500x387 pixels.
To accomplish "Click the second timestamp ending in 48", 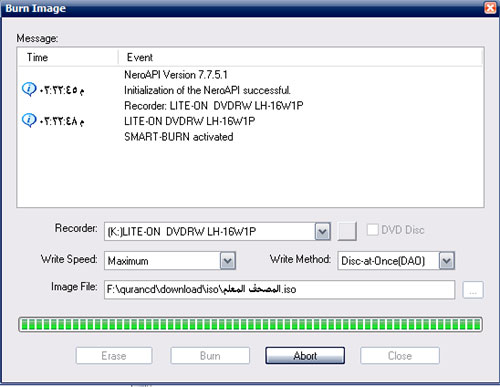I will click(62, 121).
